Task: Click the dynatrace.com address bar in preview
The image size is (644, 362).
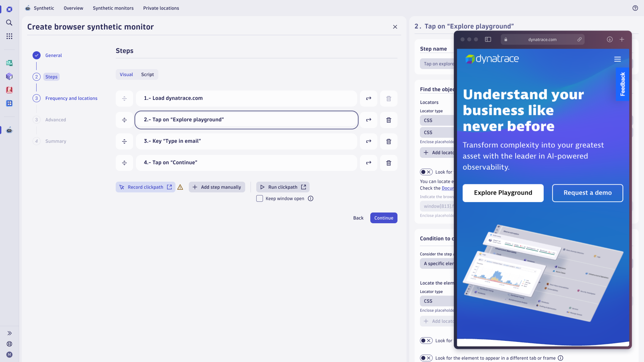Action: pyautogui.click(x=542, y=39)
